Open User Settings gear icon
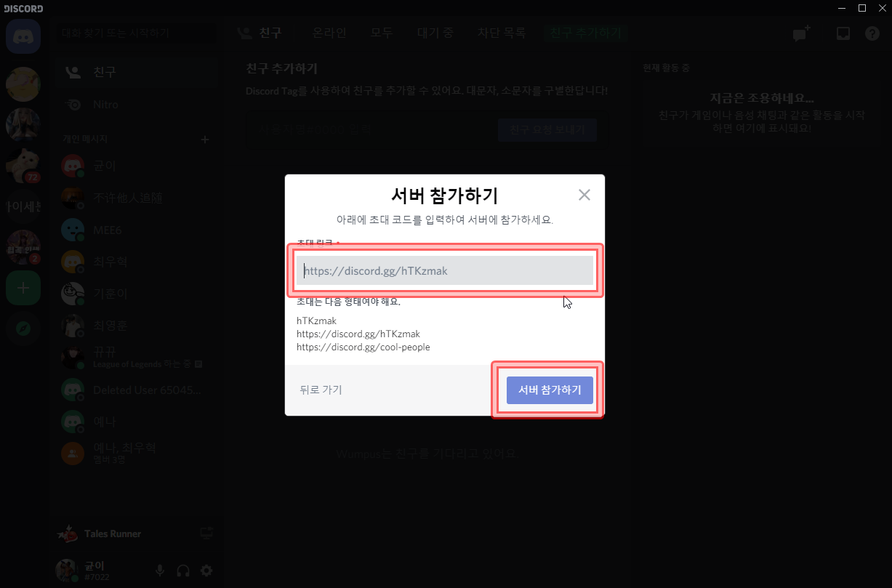 pyautogui.click(x=206, y=571)
